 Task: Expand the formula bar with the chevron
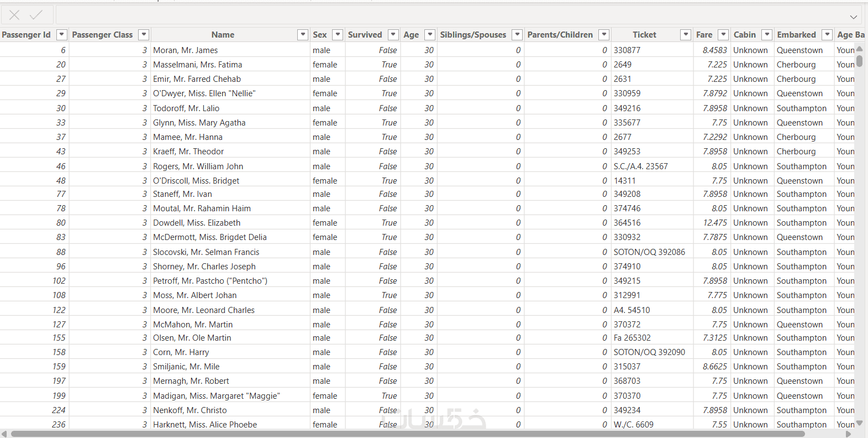[x=854, y=17]
